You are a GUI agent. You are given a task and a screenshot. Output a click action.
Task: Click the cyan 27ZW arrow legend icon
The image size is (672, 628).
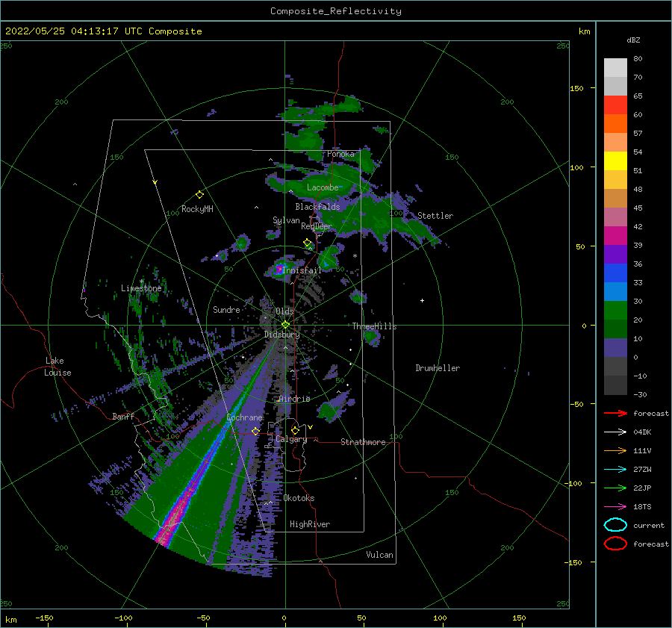pyautogui.click(x=615, y=470)
